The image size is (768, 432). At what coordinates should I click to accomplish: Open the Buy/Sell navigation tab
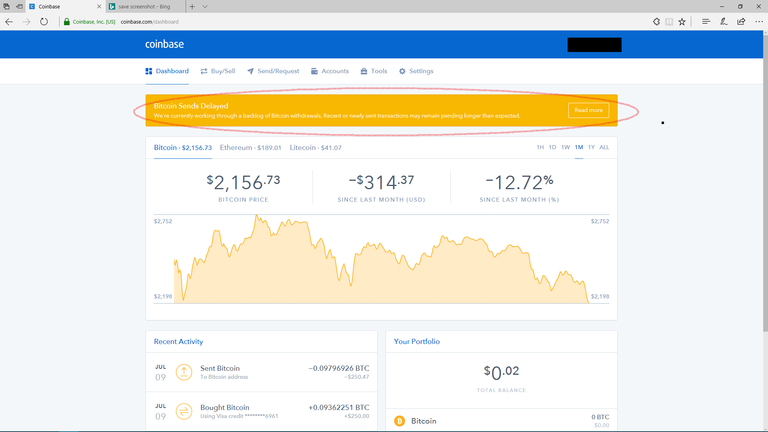[x=218, y=71]
